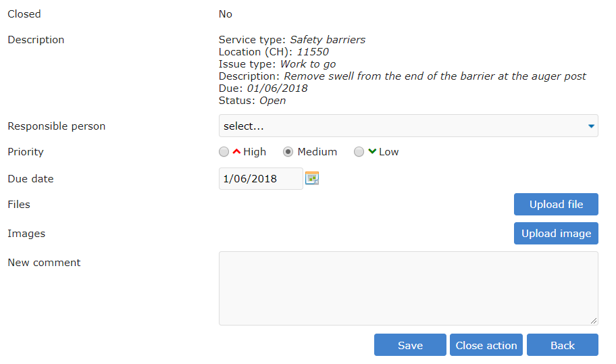Expand the Responsible person dropdown
Image resolution: width=616 pixels, height=364 pixels.
(x=408, y=126)
